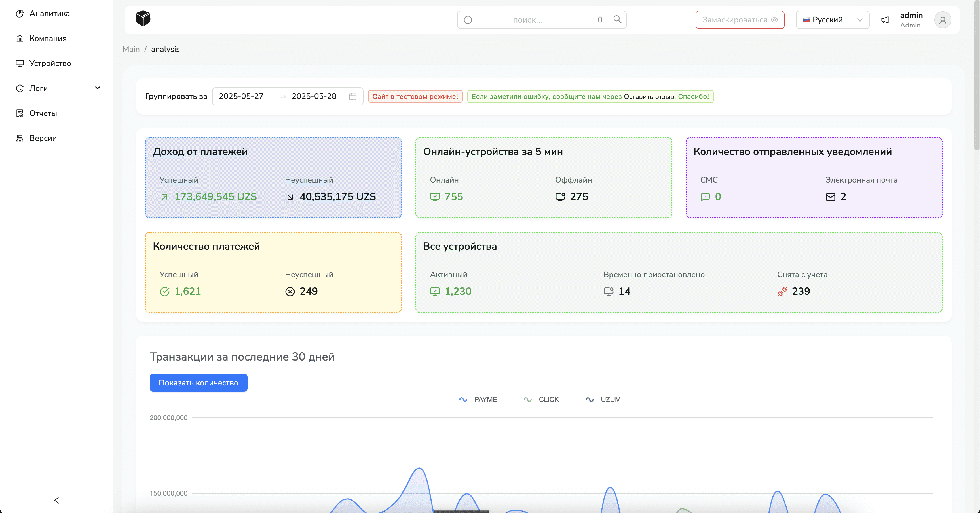Click the sidebar collapse arrow
Screen dimensions: 980x513
coord(57,500)
